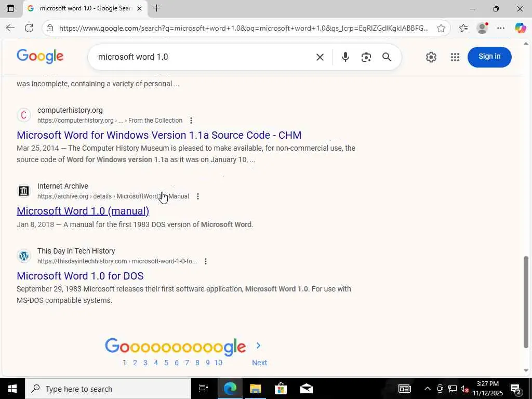Open File Explorer from the taskbar
This screenshot has height=399, width=532.
click(255, 389)
